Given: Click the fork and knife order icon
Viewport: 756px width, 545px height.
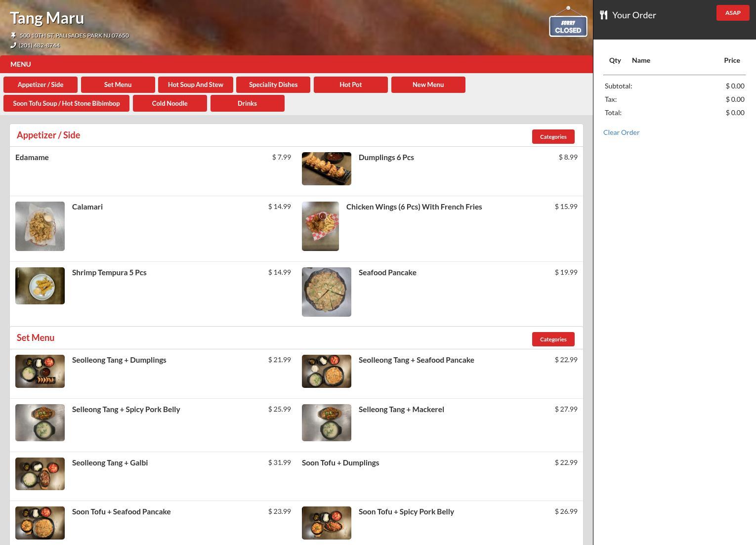Looking at the screenshot, I should coord(603,15).
